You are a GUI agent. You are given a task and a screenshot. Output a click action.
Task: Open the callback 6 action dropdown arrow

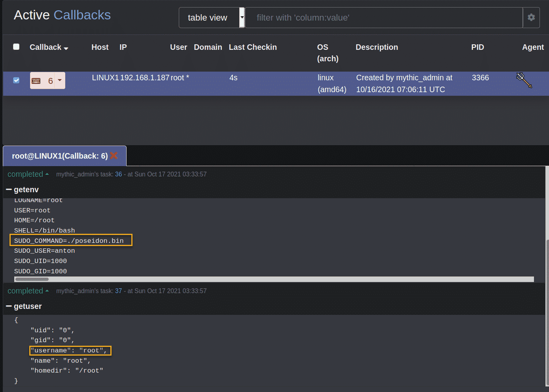pos(59,80)
